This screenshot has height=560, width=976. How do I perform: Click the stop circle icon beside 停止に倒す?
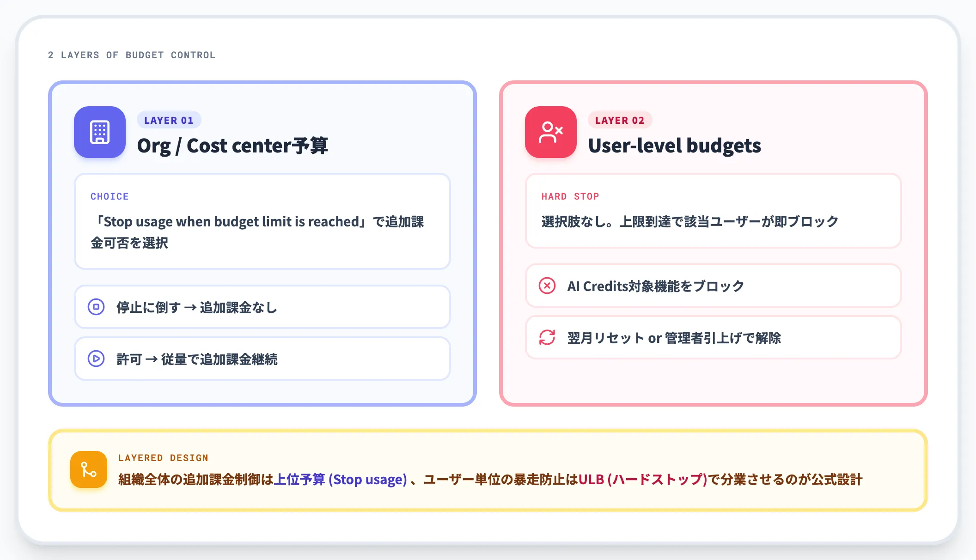tap(96, 307)
